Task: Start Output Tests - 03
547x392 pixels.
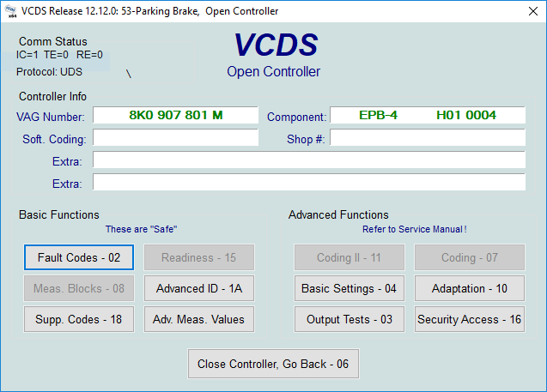Action: (x=349, y=319)
